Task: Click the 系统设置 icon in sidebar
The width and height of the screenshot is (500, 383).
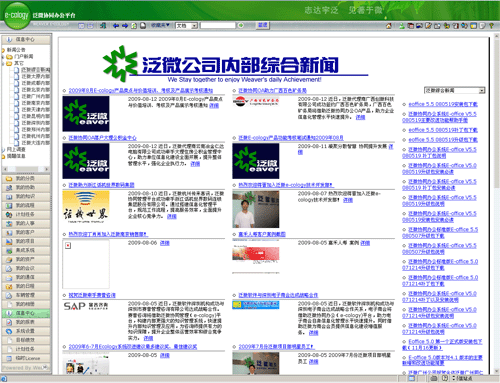Action: [9, 331]
